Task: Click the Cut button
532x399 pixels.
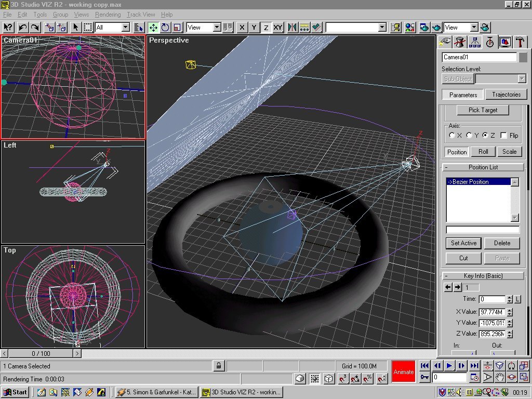Action: (x=463, y=258)
